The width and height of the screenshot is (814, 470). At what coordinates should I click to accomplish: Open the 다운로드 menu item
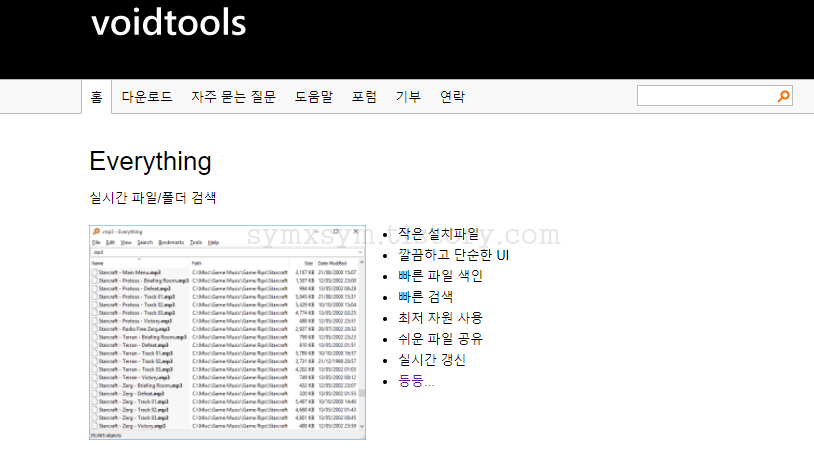pyautogui.click(x=147, y=97)
